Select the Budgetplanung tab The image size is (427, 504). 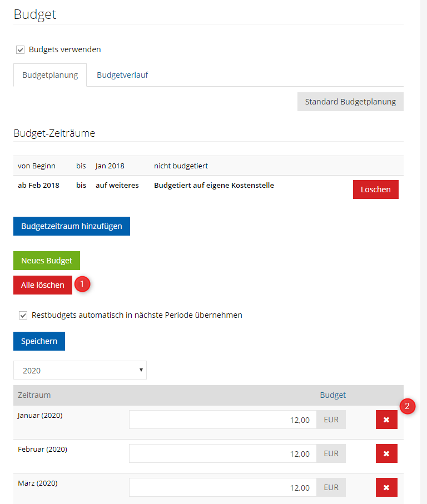(50, 75)
